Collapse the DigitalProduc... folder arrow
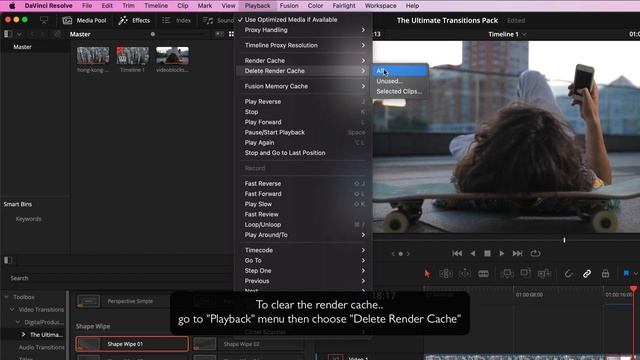 coord(18,322)
